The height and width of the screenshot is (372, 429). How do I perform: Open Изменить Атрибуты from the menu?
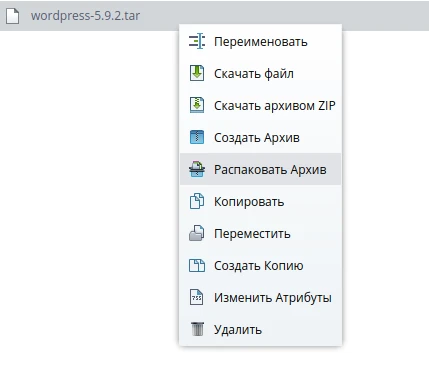tap(260, 297)
